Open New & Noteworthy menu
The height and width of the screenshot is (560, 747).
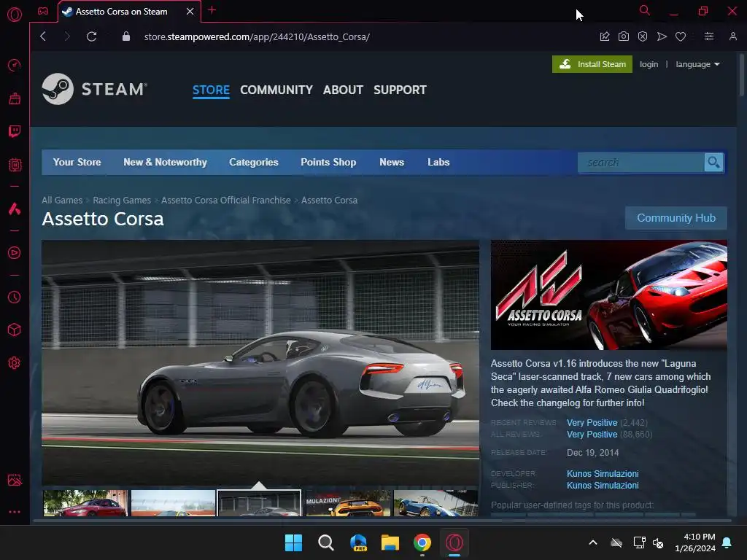pyautogui.click(x=165, y=162)
